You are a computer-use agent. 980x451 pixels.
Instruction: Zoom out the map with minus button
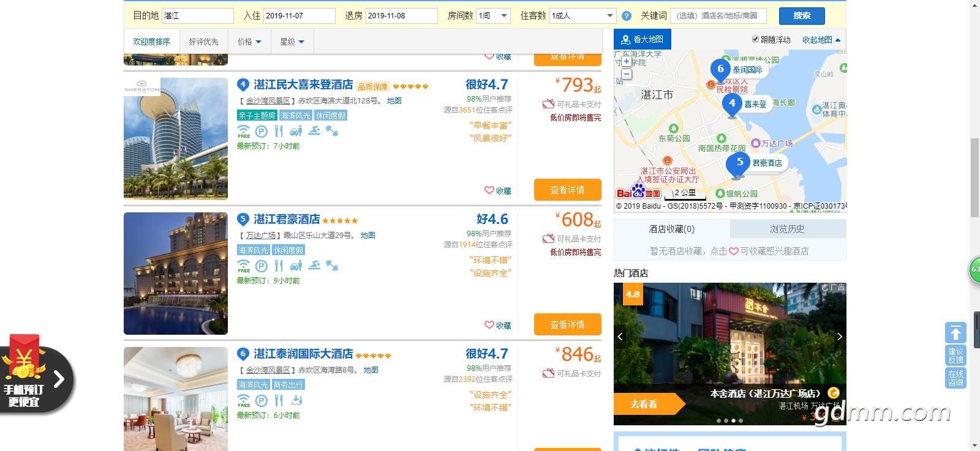[627, 74]
